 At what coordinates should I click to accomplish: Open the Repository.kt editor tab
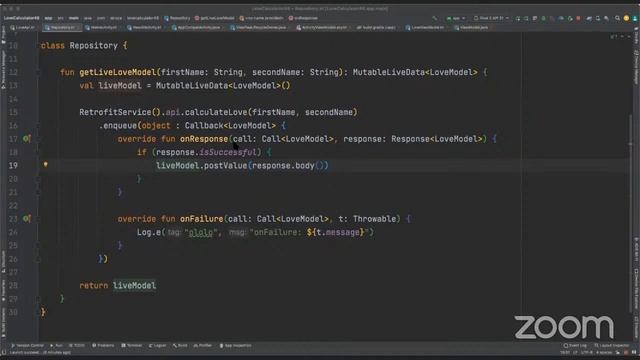(x=63, y=27)
